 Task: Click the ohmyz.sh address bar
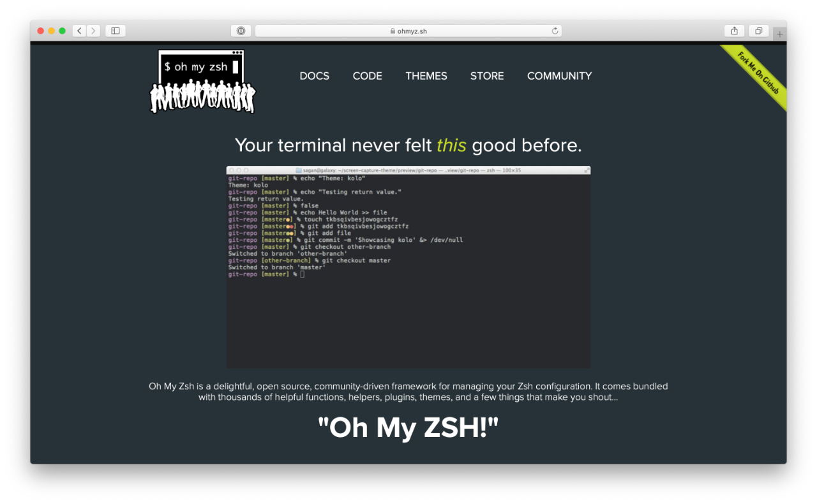(x=408, y=31)
